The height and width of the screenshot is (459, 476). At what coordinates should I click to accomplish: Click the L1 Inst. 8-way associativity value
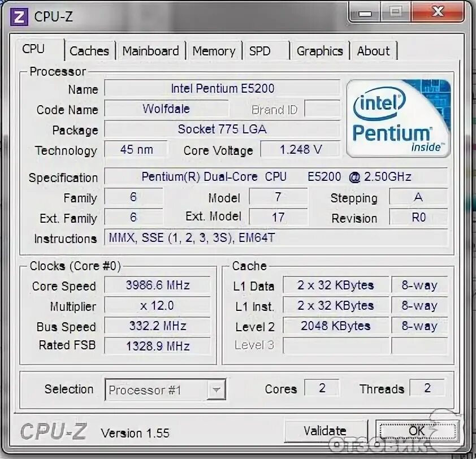pyautogui.click(x=419, y=305)
